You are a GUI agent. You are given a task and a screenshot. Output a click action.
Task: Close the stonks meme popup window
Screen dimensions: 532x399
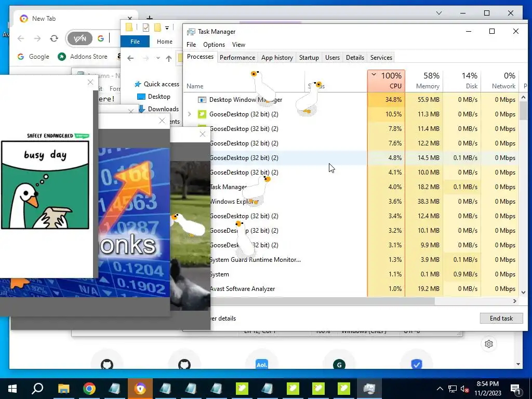pyautogui.click(x=162, y=121)
